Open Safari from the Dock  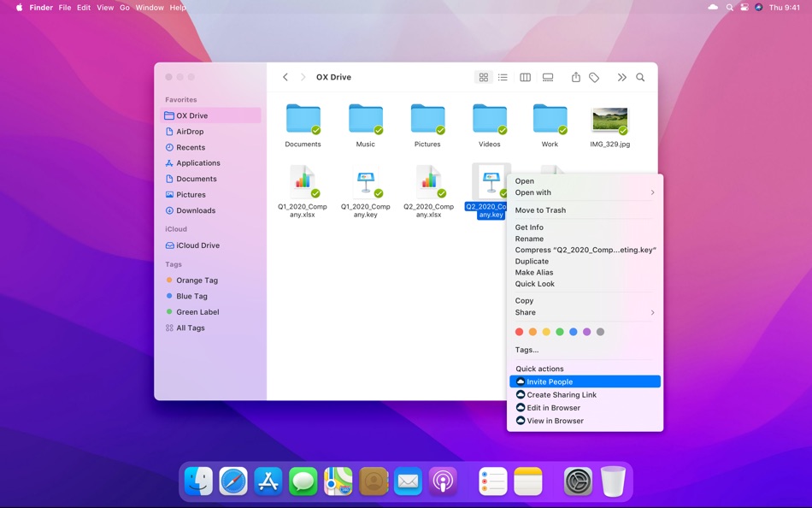(x=233, y=481)
